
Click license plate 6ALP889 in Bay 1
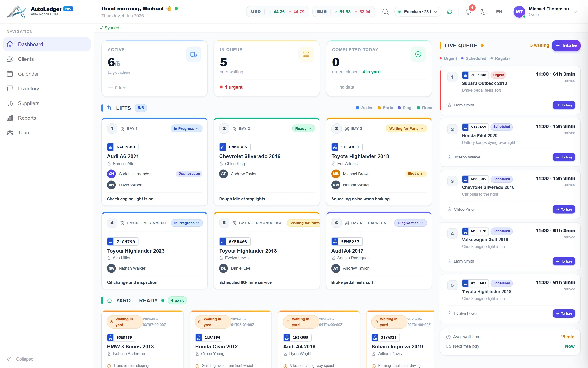coord(123,147)
